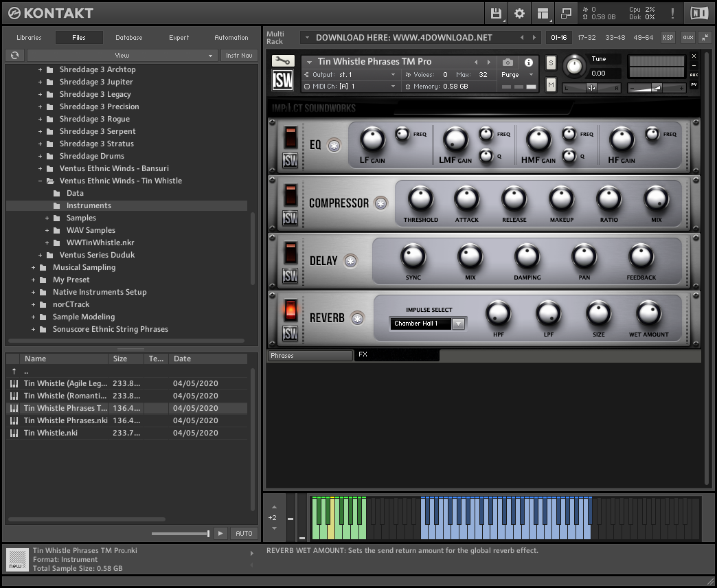Sort files by Name column

click(x=64, y=359)
